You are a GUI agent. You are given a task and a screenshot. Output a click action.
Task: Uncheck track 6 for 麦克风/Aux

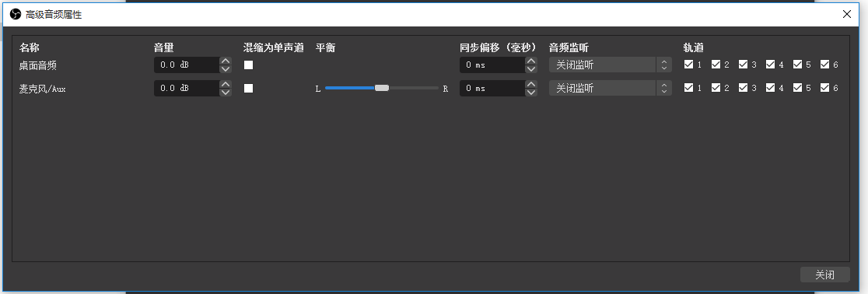824,87
